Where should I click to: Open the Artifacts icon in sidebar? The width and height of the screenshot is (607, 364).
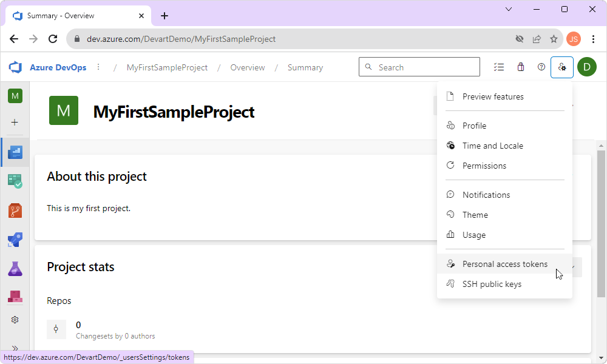pos(15,296)
